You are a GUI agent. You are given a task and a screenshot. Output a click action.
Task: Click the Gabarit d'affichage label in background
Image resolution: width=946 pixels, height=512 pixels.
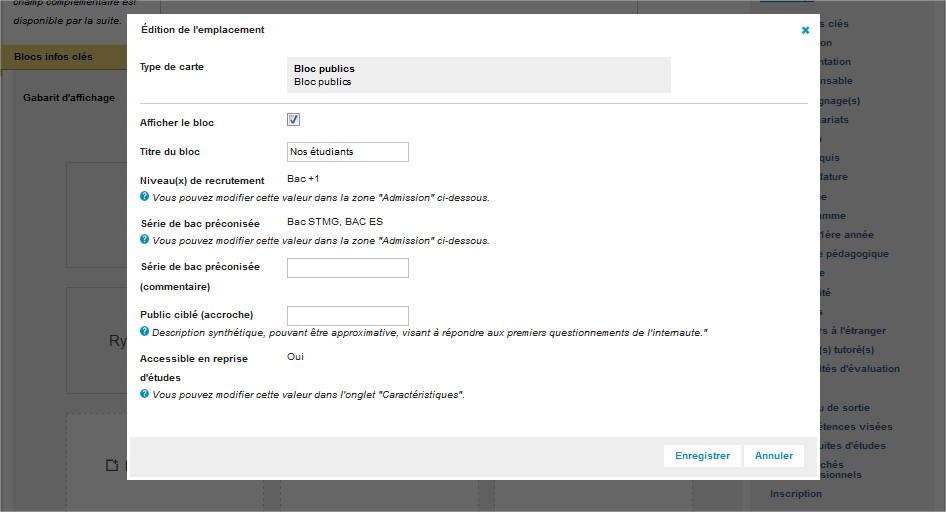69,98
